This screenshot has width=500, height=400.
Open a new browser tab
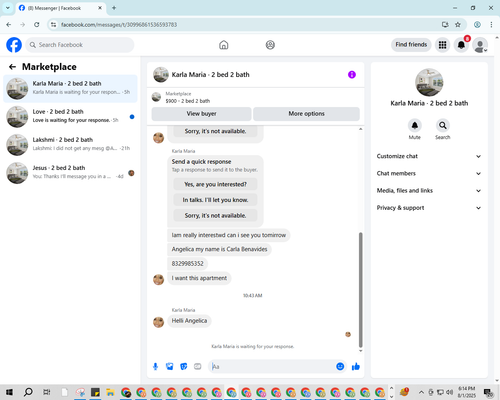tap(114, 8)
